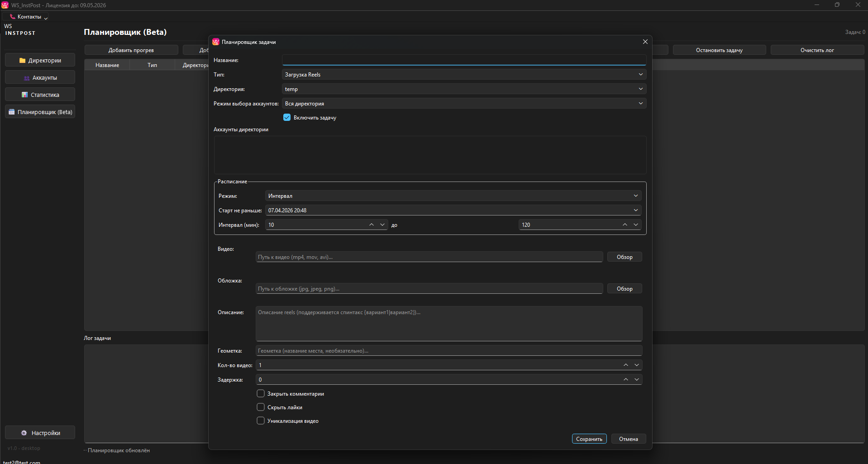This screenshot has height=464, width=868.
Task: Focus the Название text field
Action: click(x=463, y=60)
